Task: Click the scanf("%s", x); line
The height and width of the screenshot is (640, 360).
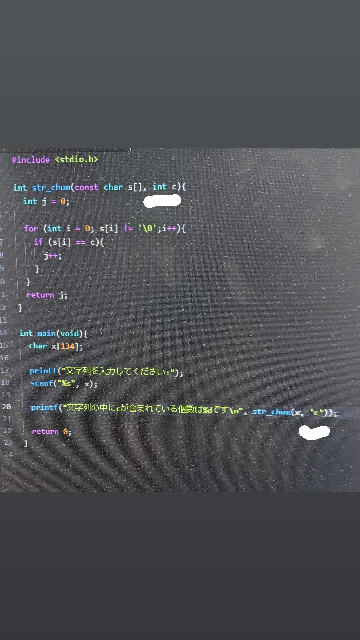Action: (x=64, y=384)
